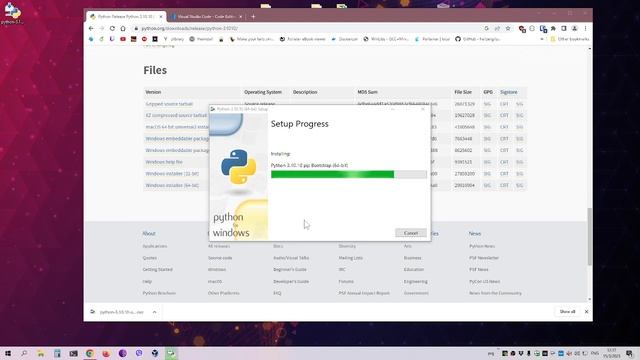The height and width of the screenshot is (360, 640).
Task: Open Developer's Guide footer link
Action: [291, 282]
